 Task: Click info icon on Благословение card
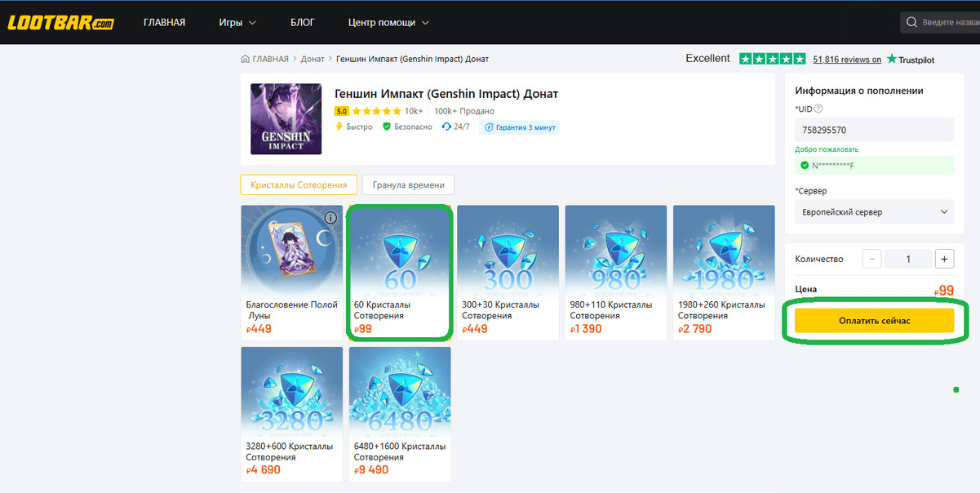click(x=330, y=218)
